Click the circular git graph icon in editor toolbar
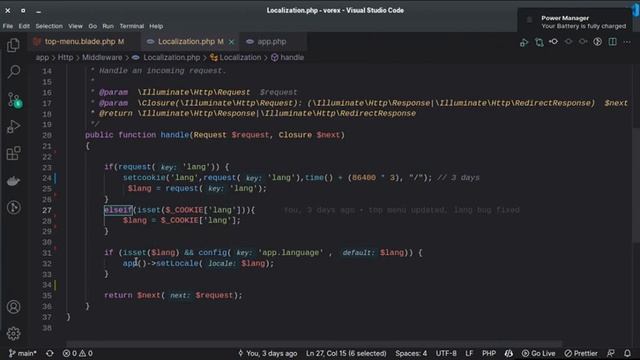 pyautogui.click(x=598, y=42)
